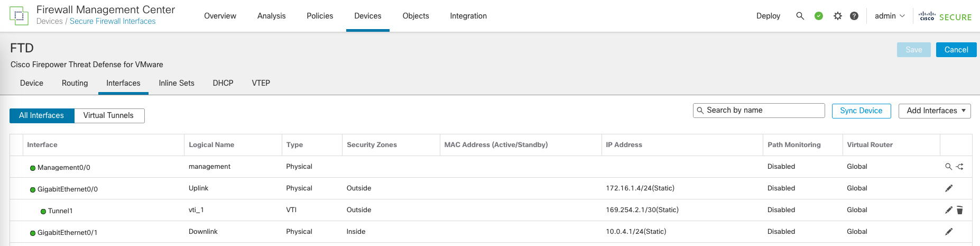Edit the GigabitEthernet0/1 interface pencil icon
The height and width of the screenshot is (246, 980).
(949, 232)
